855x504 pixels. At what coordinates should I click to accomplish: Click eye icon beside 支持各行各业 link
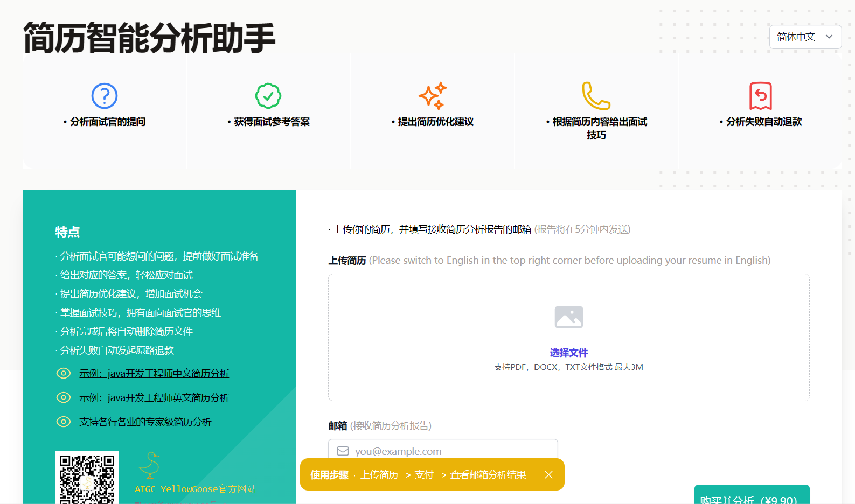64,422
